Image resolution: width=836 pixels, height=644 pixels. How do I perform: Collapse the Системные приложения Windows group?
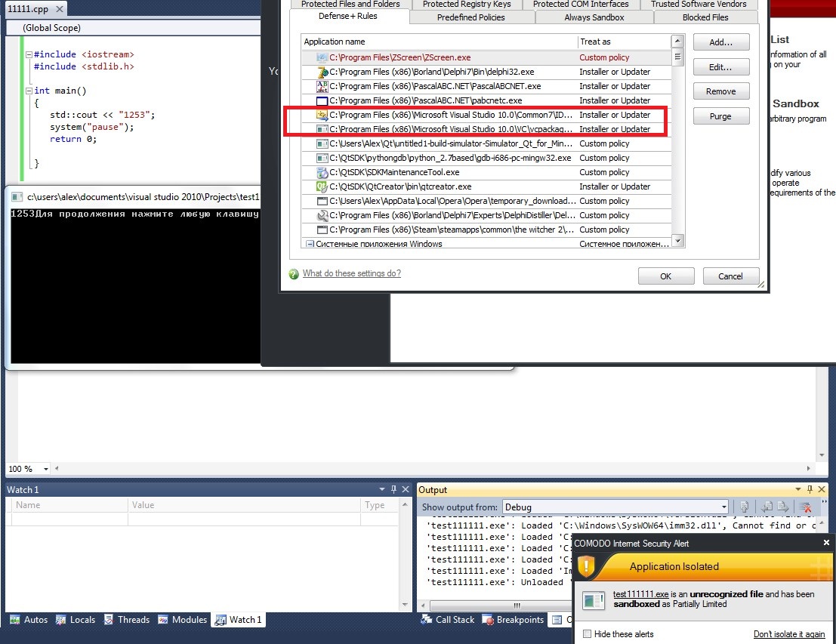point(309,244)
